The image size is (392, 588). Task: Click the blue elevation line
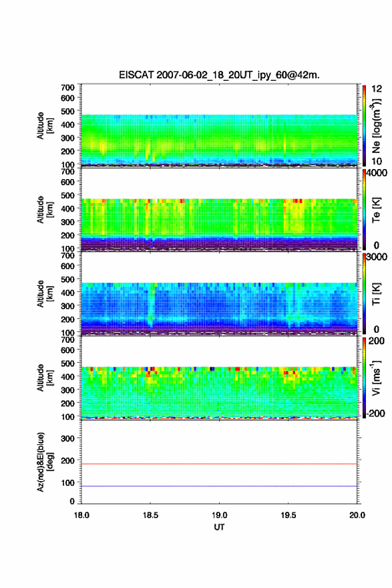[x=219, y=486]
